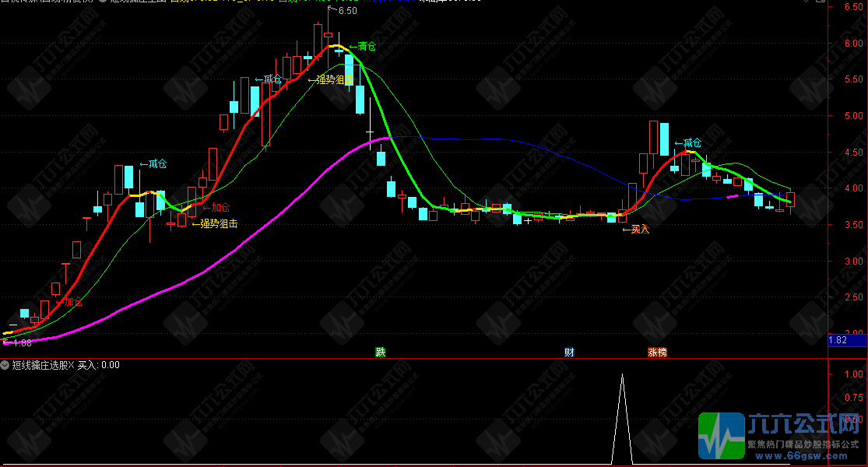Click the 加仓 label near the 4.00 level

click(x=216, y=208)
